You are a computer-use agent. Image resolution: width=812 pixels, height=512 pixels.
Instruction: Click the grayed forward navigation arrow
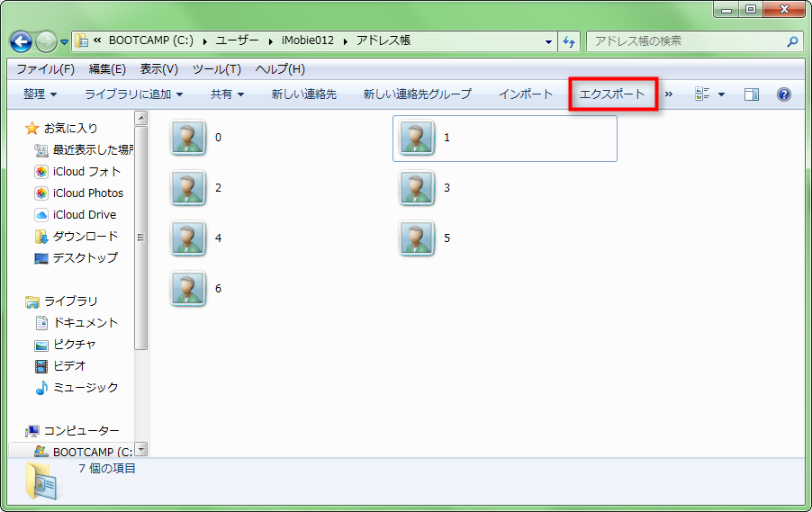(46, 41)
